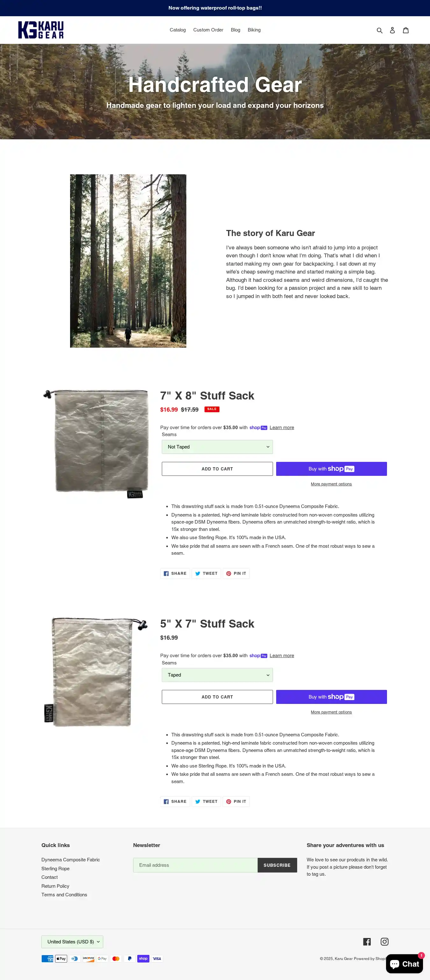
Task: Open the search magnifier icon
Action: [x=379, y=30]
